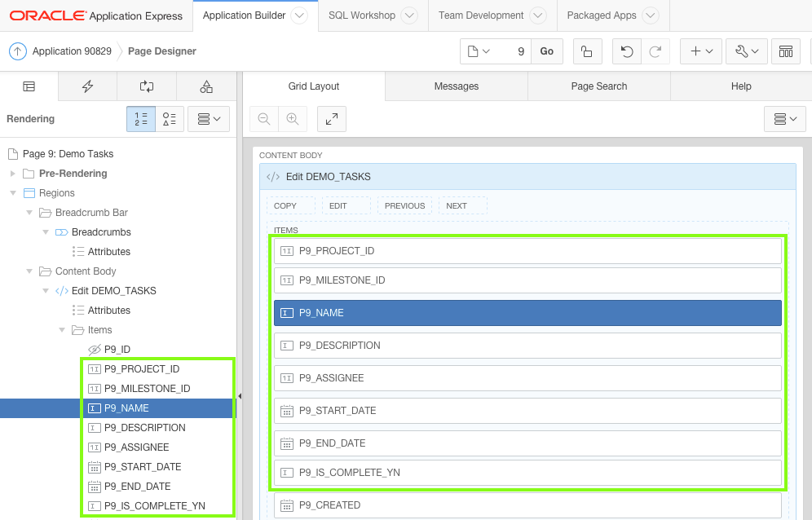
Task: Select P9_PROJECT_ID in the rendering tree
Action: click(x=142, y=369)
